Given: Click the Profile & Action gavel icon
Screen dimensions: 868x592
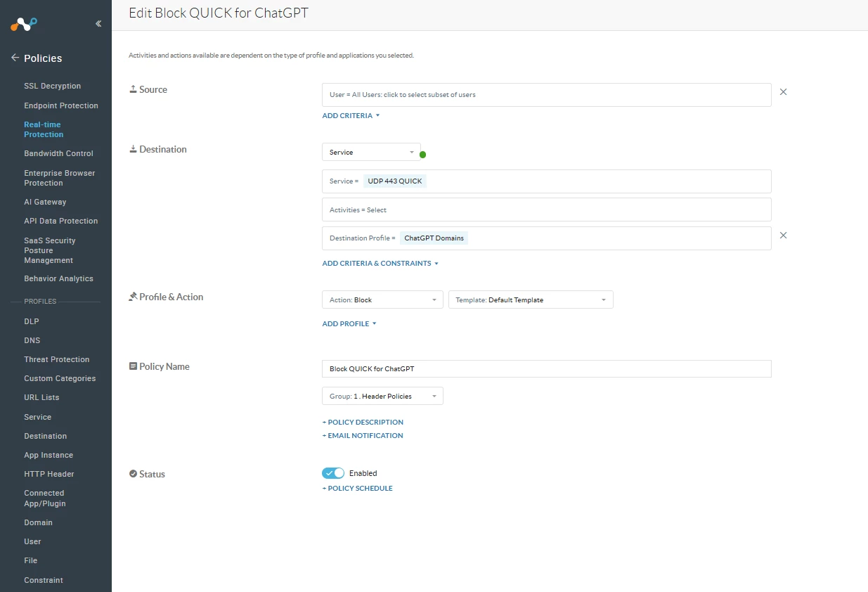Looking at the screenshot, I should [133, 297].
